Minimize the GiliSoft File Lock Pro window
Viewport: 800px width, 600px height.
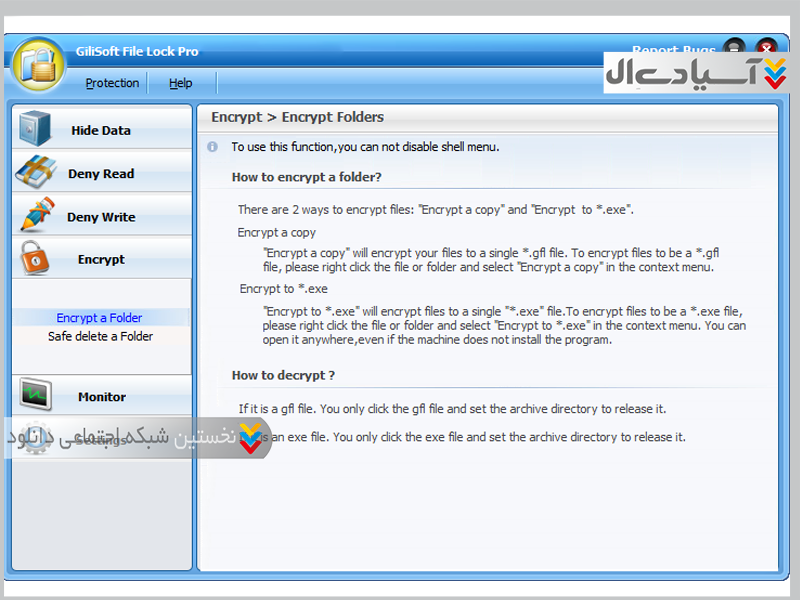735,47
